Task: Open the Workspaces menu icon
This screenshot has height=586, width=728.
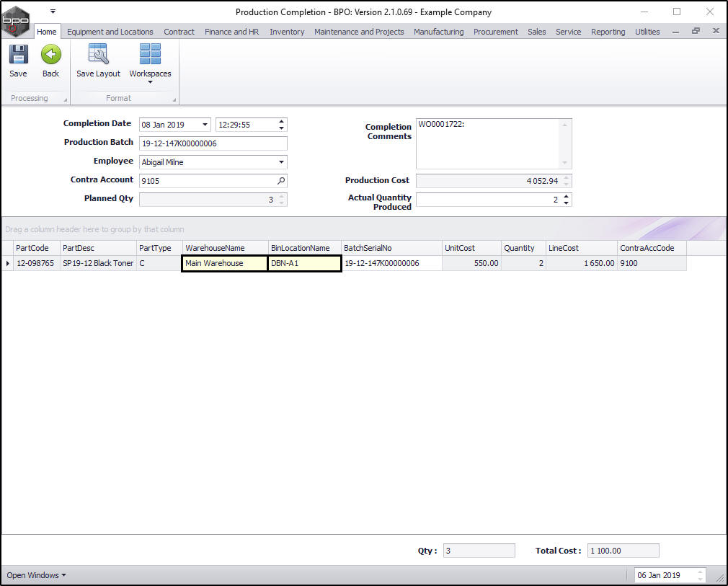Action: [x=150, y=54]
